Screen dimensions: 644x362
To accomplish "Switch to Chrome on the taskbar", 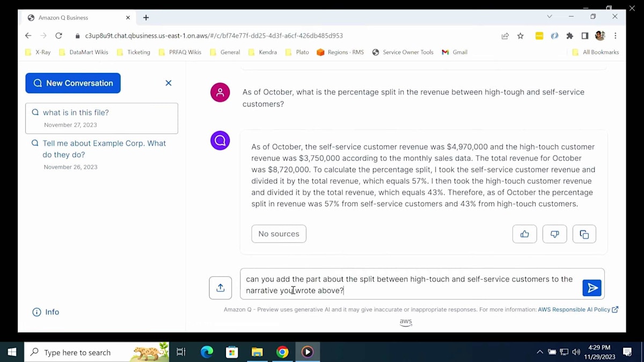I will [x=282, y=352].
